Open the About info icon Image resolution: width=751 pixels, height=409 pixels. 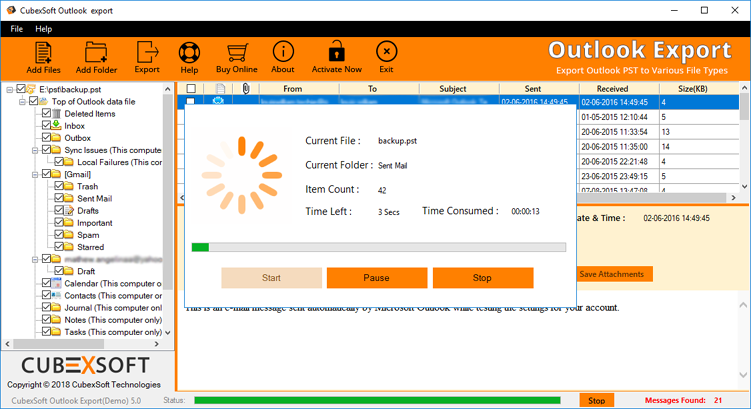(x=283, y=57)
